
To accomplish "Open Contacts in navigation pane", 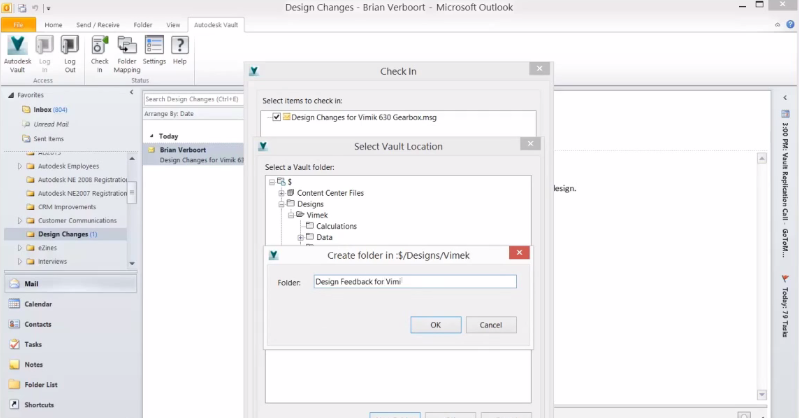I will tap(71, 324).
